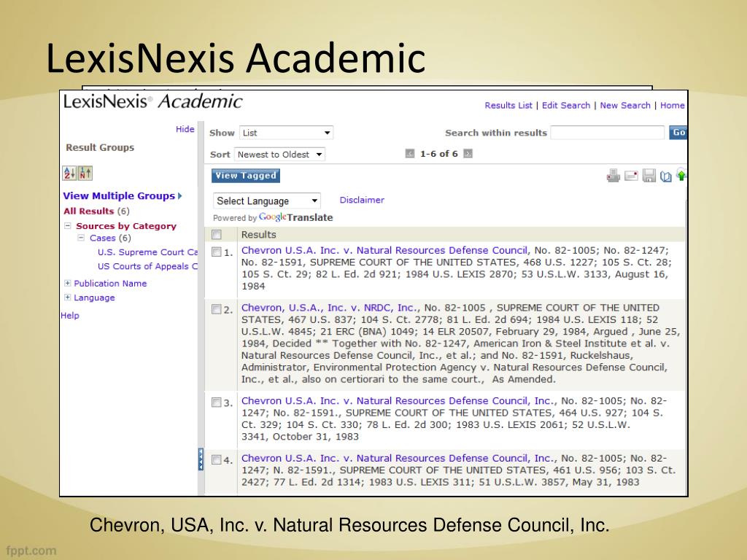This screenshot has height=560, width=747.
Task: Open the Results List link
Action: [508, 105]
